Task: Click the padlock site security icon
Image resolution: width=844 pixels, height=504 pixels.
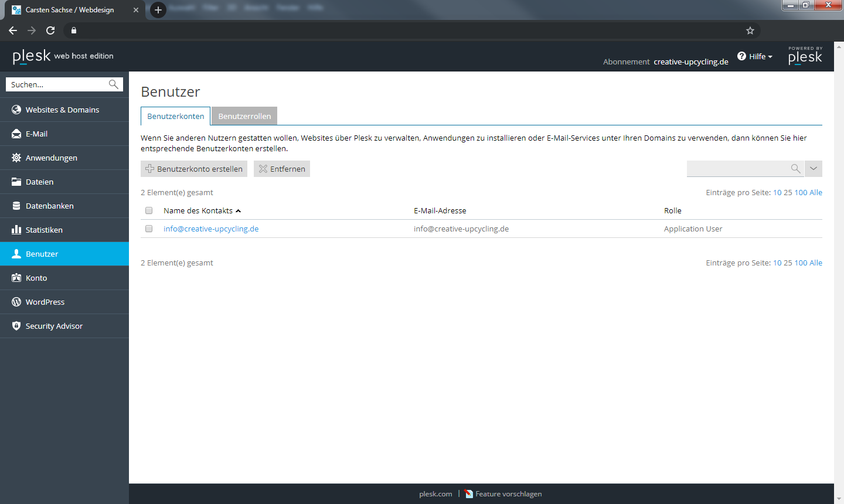Action: click(x=74, y=30)
